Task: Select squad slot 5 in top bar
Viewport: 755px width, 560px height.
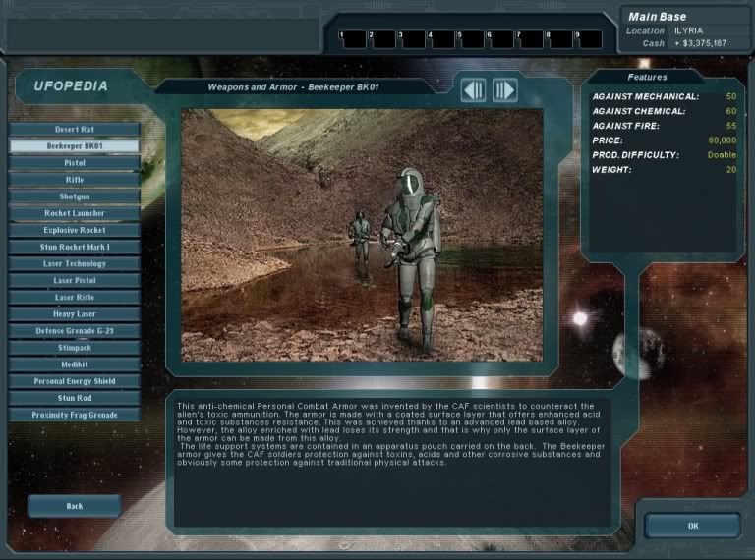Action: 472,39
